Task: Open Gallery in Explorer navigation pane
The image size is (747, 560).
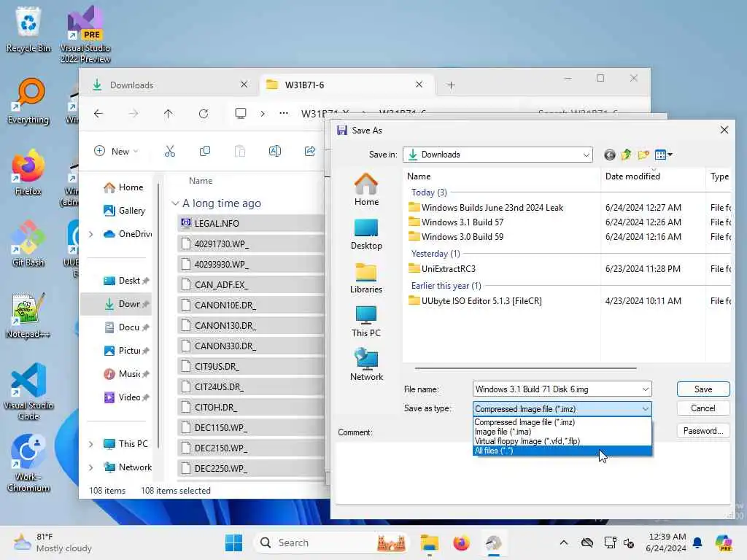Action: coord(125,211)
